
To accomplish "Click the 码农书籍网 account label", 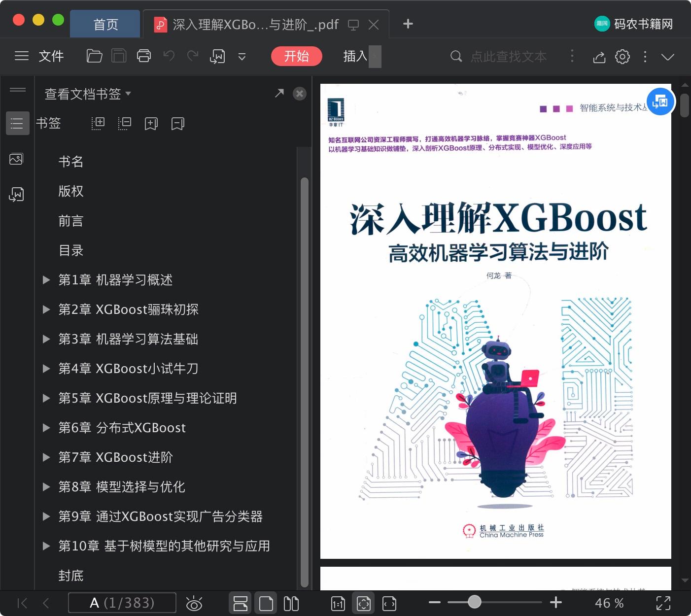I will click(x=643, y=24).
